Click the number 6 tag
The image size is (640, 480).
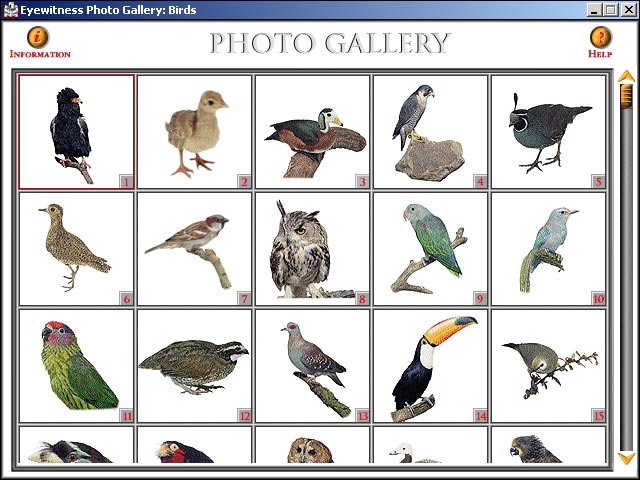[x=127, y=299]
